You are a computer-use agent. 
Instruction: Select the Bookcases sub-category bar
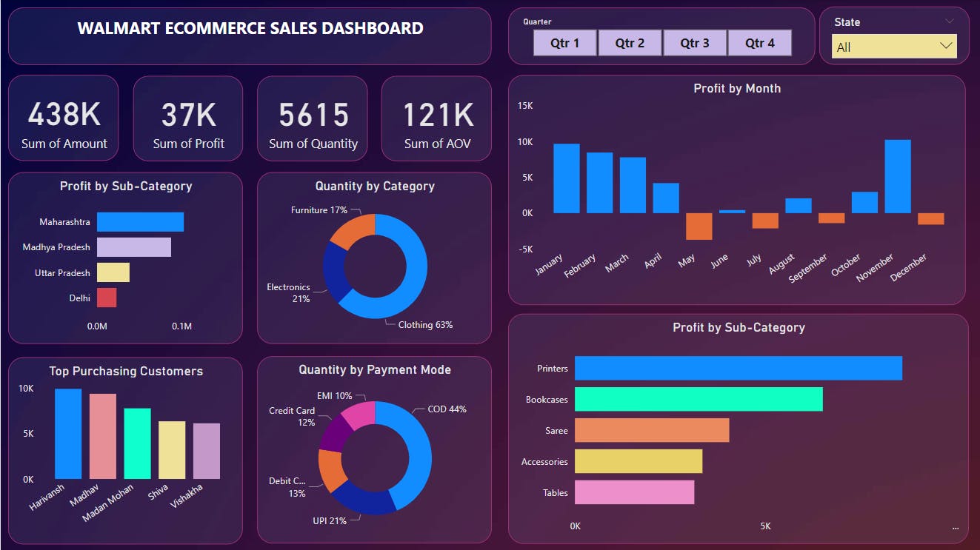pyautogui.click(x=699, y=399)
